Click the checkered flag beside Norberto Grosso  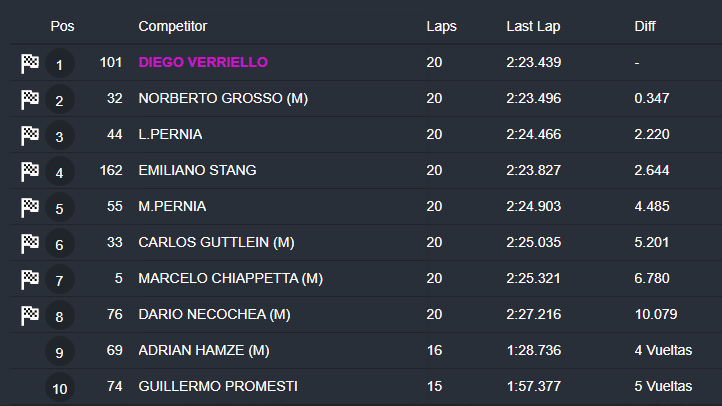pyautogui.click(x=30, y=99)
